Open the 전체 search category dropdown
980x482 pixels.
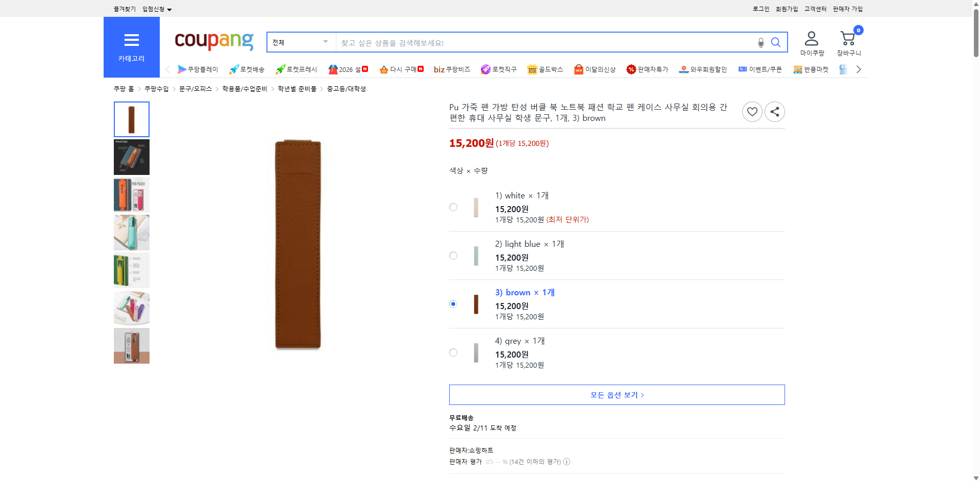tap(300, 42)
